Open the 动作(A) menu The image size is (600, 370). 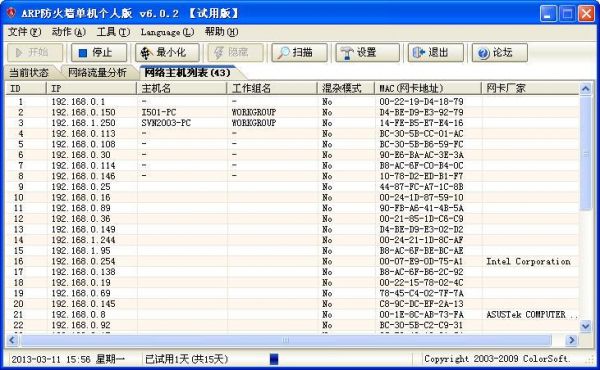pos(69,32)
